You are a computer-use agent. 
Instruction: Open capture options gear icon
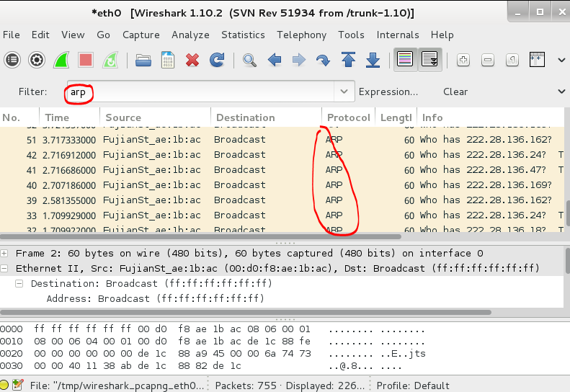(x=37, y=60)
